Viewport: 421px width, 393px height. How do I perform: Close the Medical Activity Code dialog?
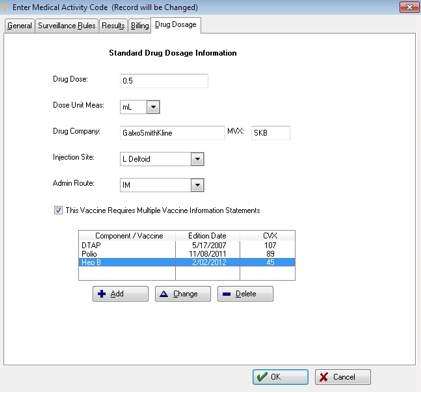(x=409, y=7)
